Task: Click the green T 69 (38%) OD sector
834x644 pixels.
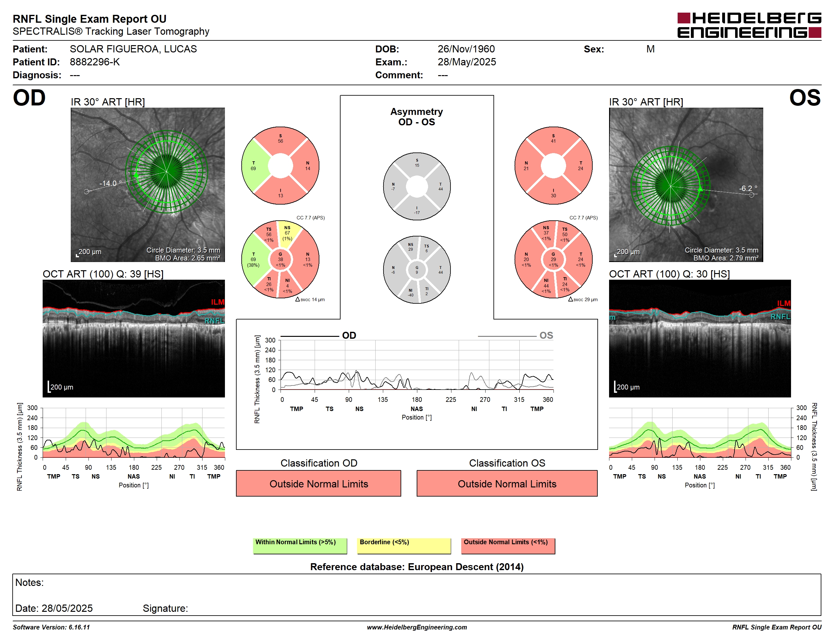Action: coord(254,259)
